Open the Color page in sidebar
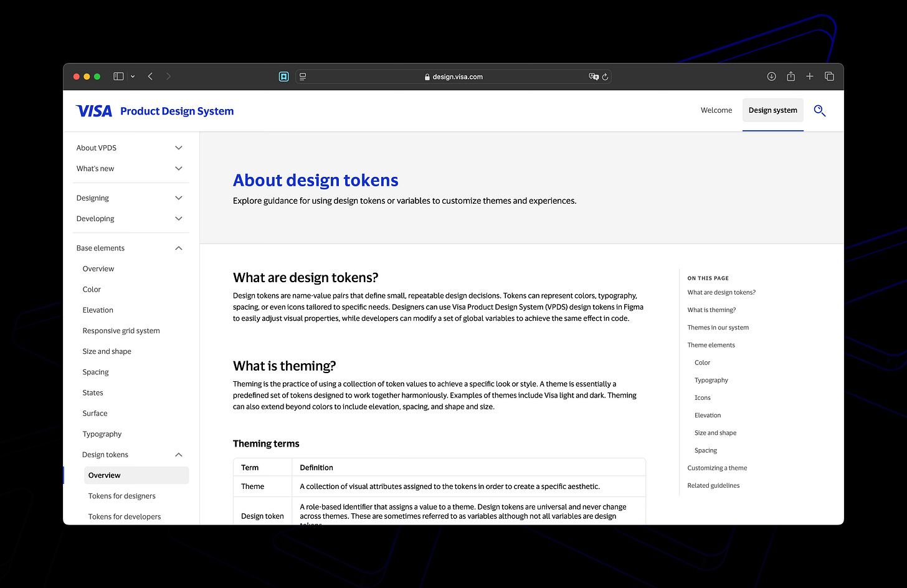Screen dimensions: 907x588 (x=92, y=289)
